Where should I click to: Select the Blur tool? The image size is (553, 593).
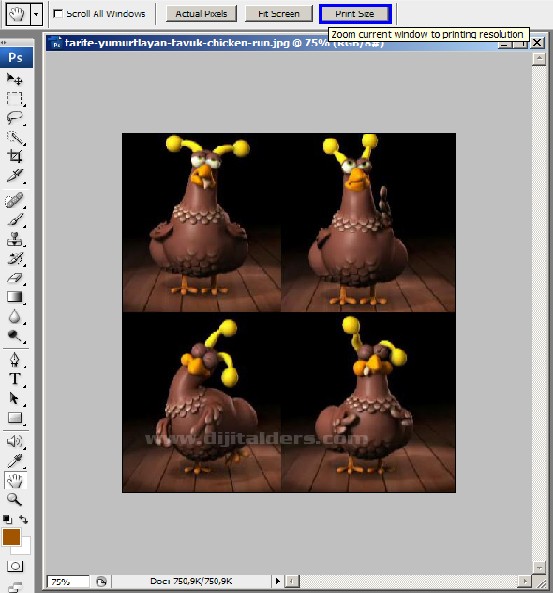point(15,317)
